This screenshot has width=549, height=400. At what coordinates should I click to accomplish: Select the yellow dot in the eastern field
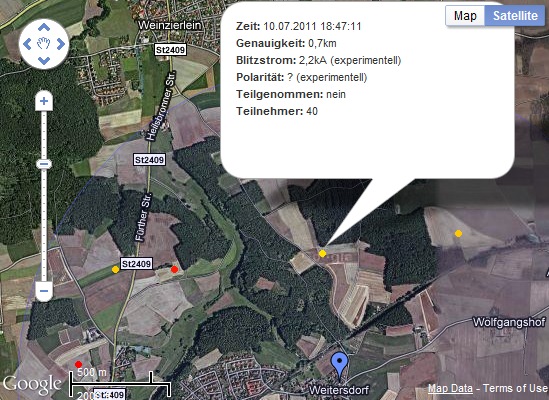(458, 233)
